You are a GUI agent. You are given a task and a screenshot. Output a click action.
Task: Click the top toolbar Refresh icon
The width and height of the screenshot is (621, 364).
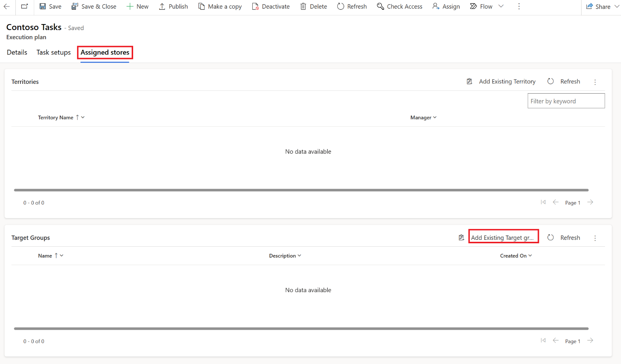[x=340, y=6]
